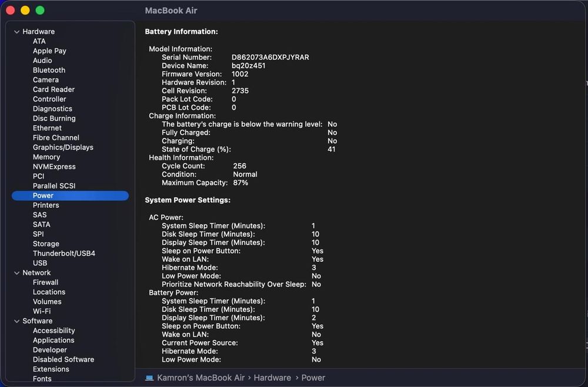Select Bluetooth in the sidebar

tap(49, 70)
